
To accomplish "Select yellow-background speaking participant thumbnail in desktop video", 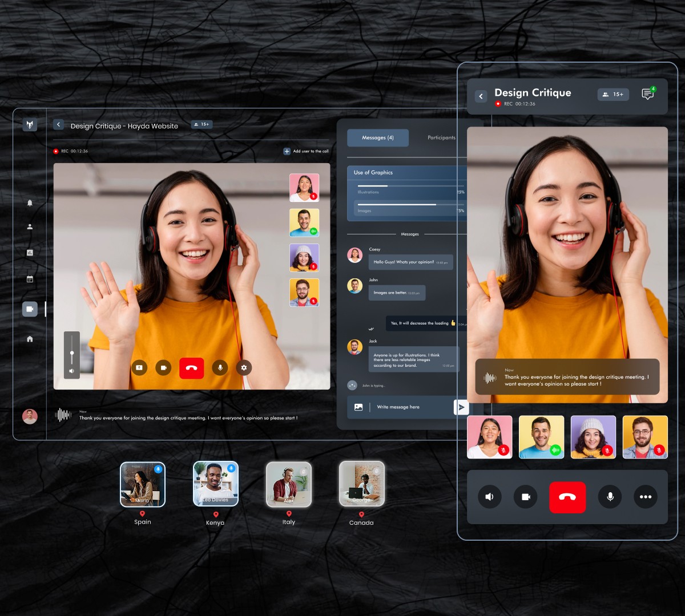I will tap(304, 222).
